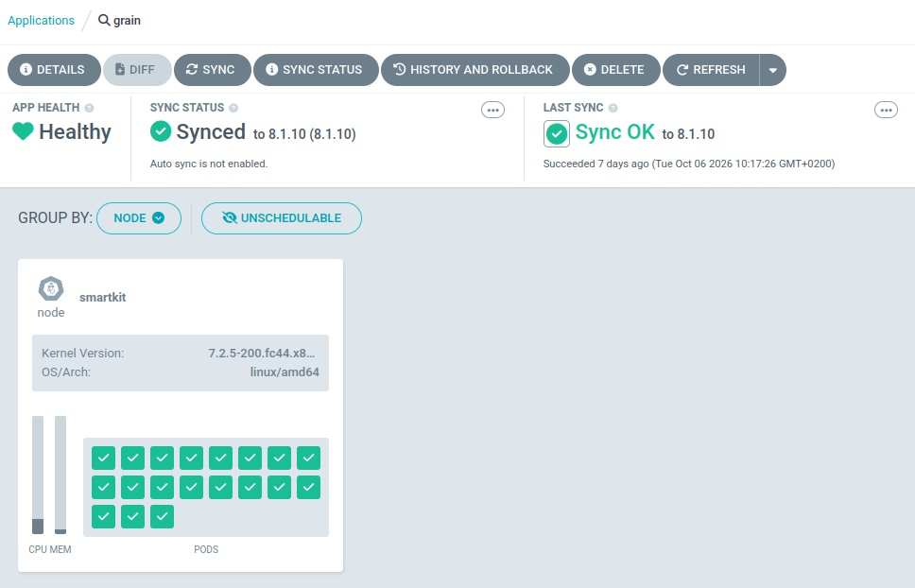Click the 'to 8.1.10' revision after Sync OK
Screen dimensions: 915x588
688,134
